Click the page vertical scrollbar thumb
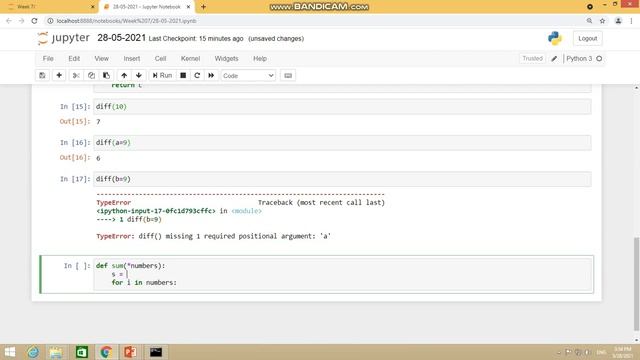The width and height of the screenshot is (640, 360). point(636,284)
